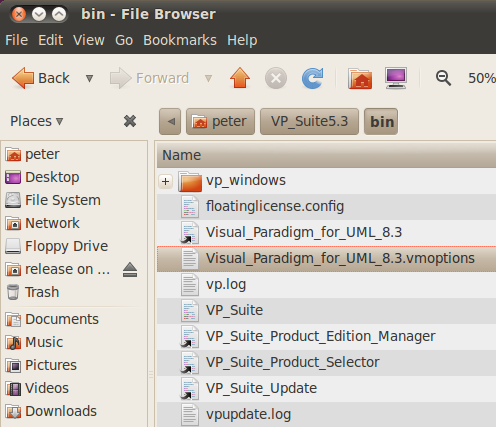The image size is (496, 427).
Task: Open Music bookmark in sidebar
Action: [x=34, y=342]
